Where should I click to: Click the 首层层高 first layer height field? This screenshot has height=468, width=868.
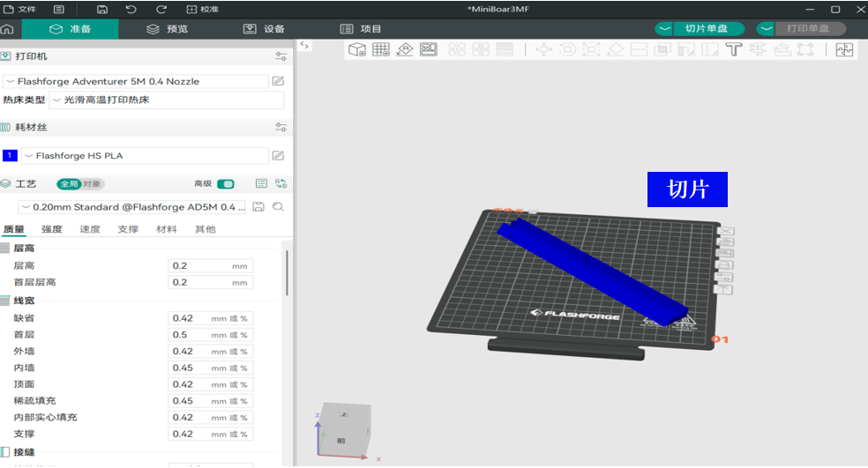210,283
